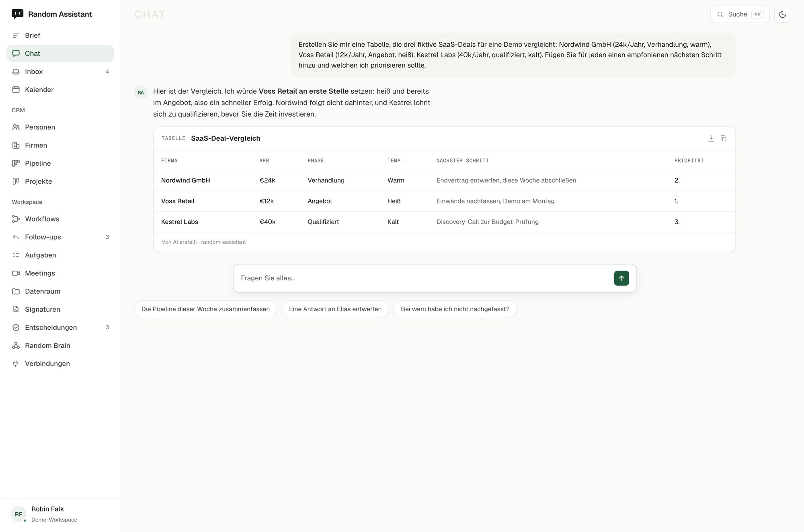Choose 'Eine Antwort an Elias entwerfen' suggestion
Screen dimensions: 804x532
(x=335, y=309)
